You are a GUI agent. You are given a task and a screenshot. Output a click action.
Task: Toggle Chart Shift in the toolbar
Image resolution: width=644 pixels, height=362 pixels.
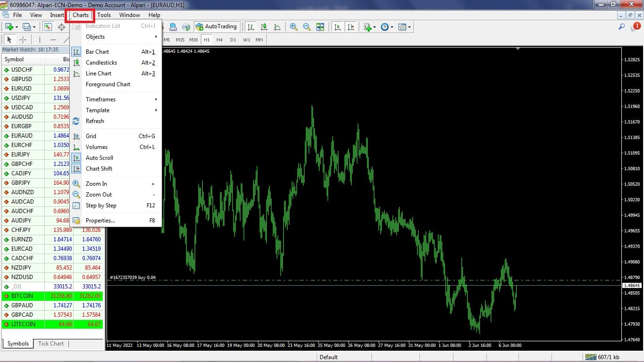coord(351,27)
